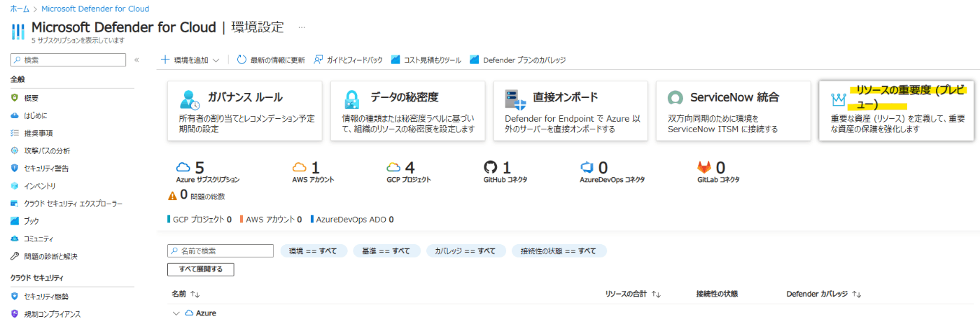This screenshot has width=980, height=319.
Task: Collapse the sidebar with double chevron
Action: [136, 60]
